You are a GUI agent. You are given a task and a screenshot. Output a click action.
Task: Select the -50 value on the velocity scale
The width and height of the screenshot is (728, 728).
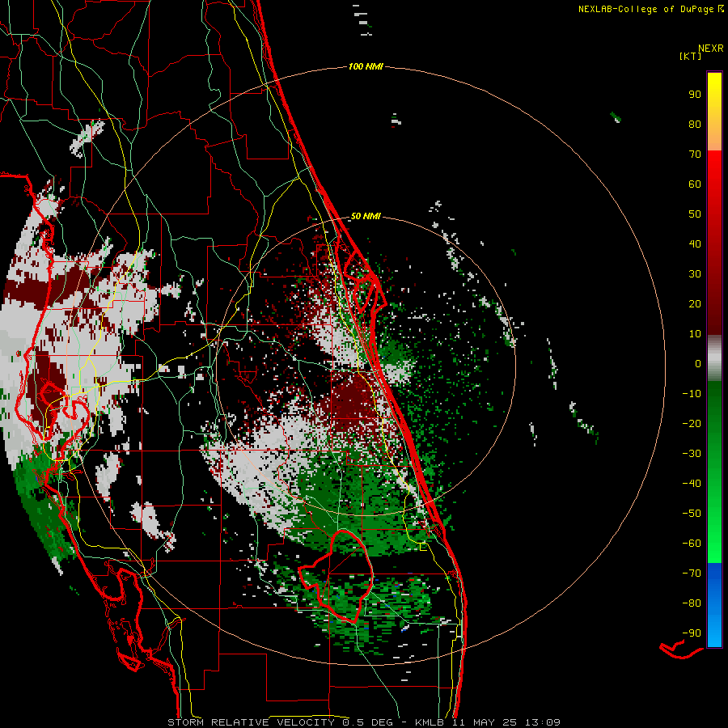tap(692, 514)
